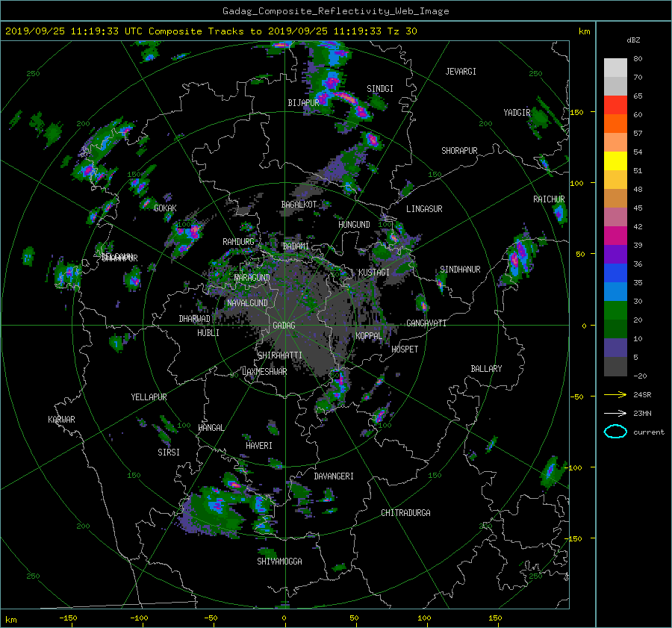Viewport: 672px width, 628px height.
Task: Click the BAGALKOT label
Action: pyautogui.click(x=299, y=205)
